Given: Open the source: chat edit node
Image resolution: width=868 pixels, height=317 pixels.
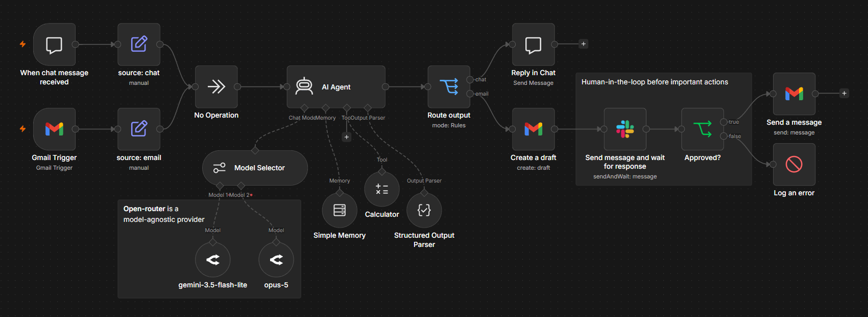Looking at the screenshot, I should 139,44.
